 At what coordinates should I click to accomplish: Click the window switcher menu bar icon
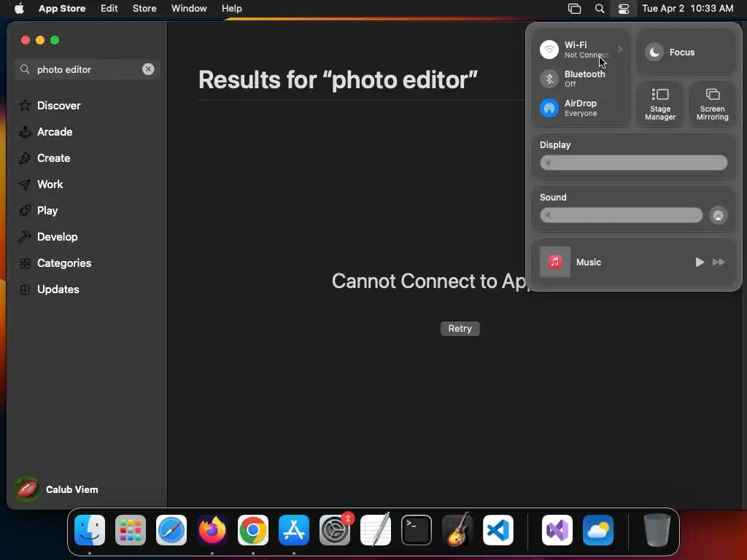tap(575, 9)
